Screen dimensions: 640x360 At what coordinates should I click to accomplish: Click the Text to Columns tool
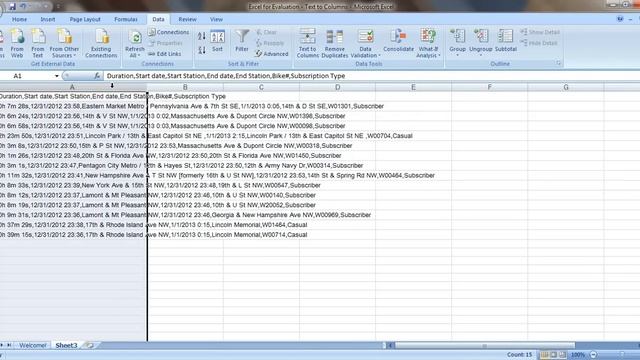307,43
